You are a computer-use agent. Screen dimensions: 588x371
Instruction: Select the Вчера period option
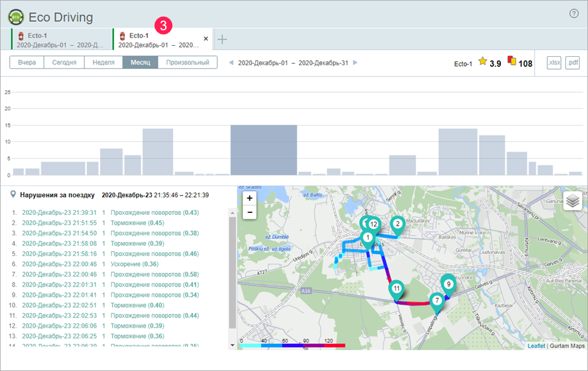coord(27,63)
